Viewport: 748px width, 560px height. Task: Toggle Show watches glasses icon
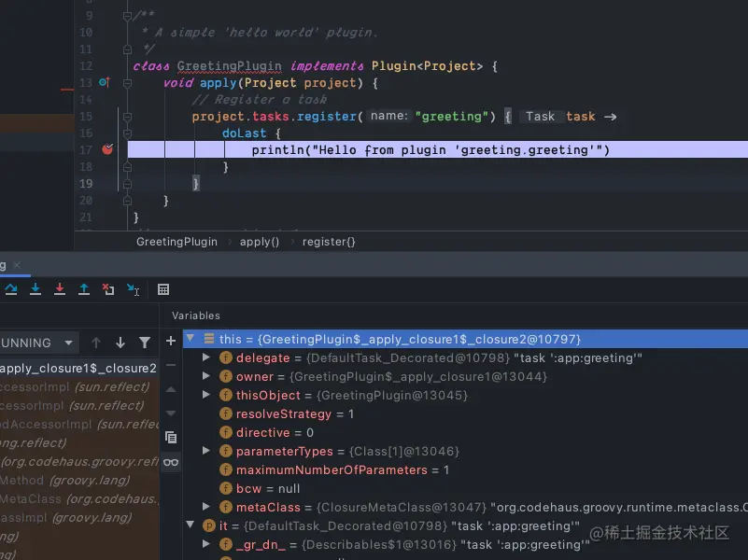point(171,462)
